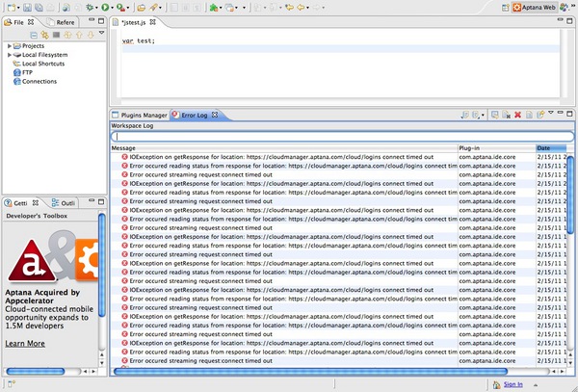Click the 'var test;' code line
Image resolution: width=578 pixels, height=392 pixels.
(x=139, y=40)
